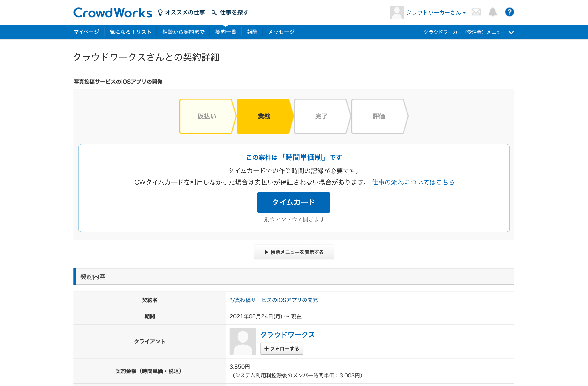Go to the マイページ tab
Viewport: 588px width, 386px height.
[x=86, y=32]
